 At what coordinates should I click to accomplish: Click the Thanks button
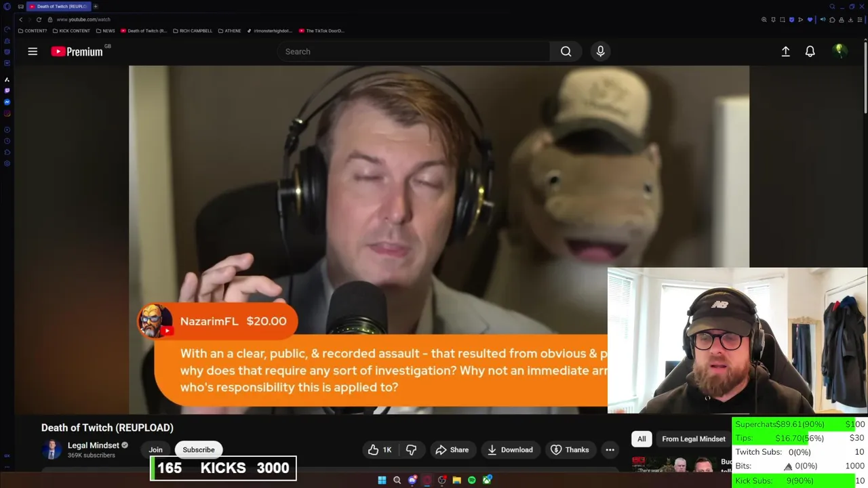pos(570,449)
